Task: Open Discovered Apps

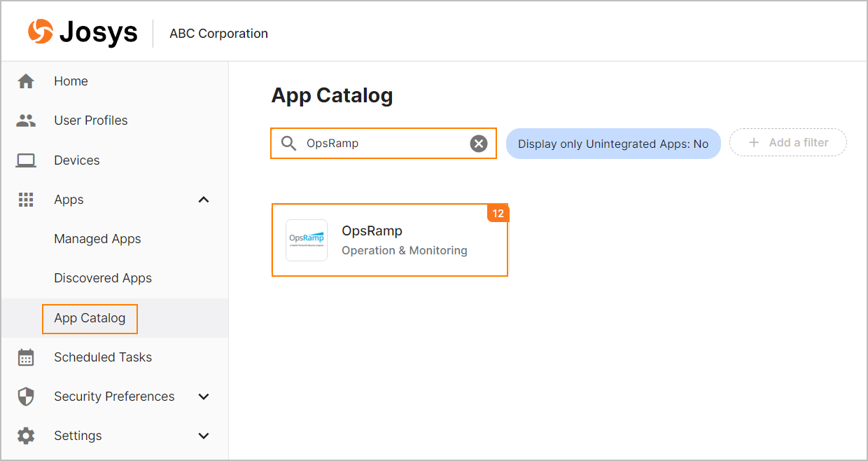Action: pyautogui.click(x=103, y=278)
